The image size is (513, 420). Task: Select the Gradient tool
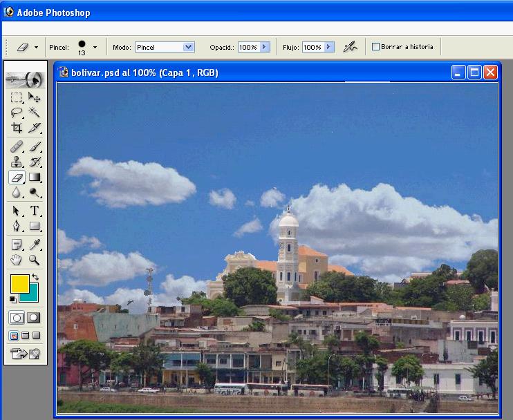point(35,178)
